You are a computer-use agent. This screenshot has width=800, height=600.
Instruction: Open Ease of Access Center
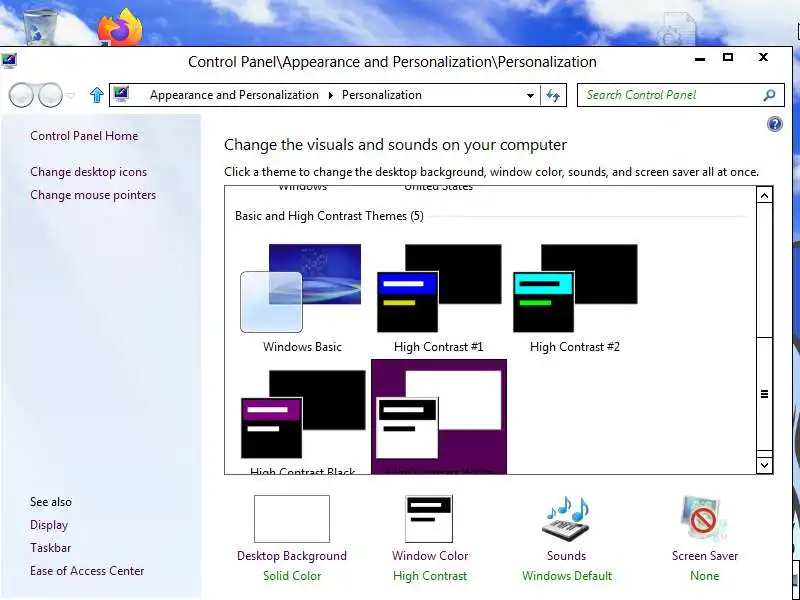pyautogui.click(x=87, y=570)
